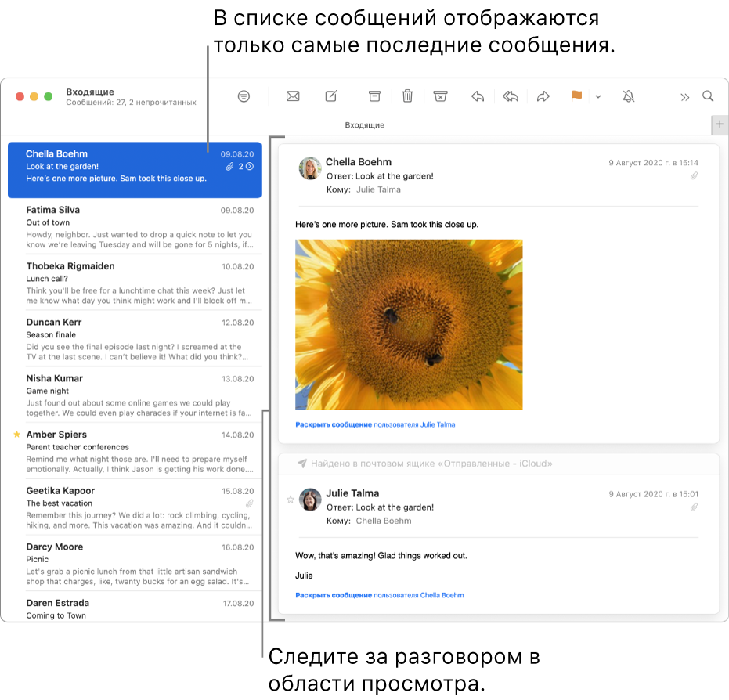Select the filter icon above message list
The height and width of the screenshot is (700, 729).
tap(244, 96)
